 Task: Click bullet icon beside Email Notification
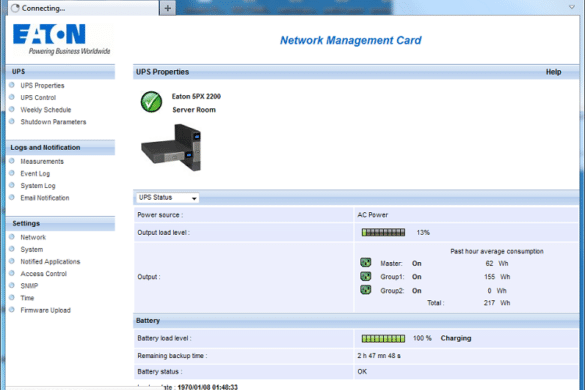[12, 197]
